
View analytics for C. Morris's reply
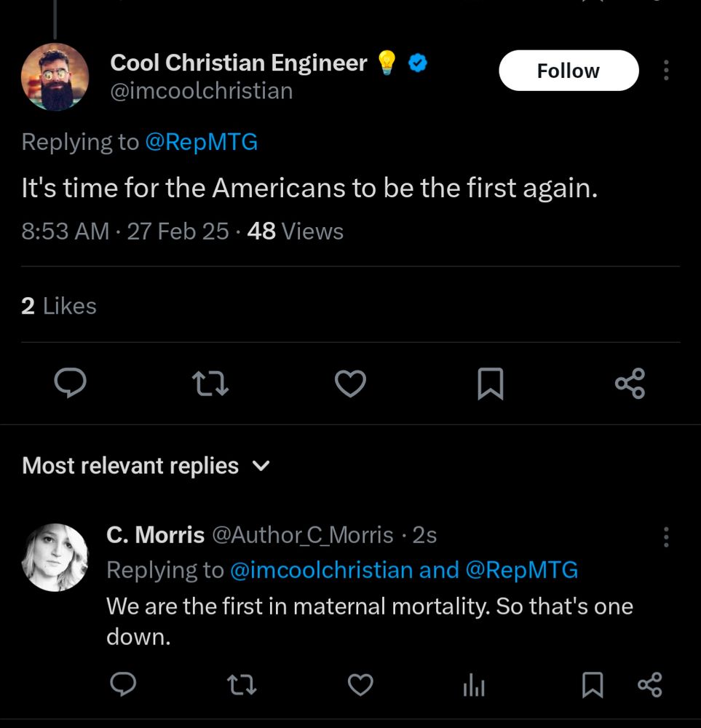(x=474, y=684)
